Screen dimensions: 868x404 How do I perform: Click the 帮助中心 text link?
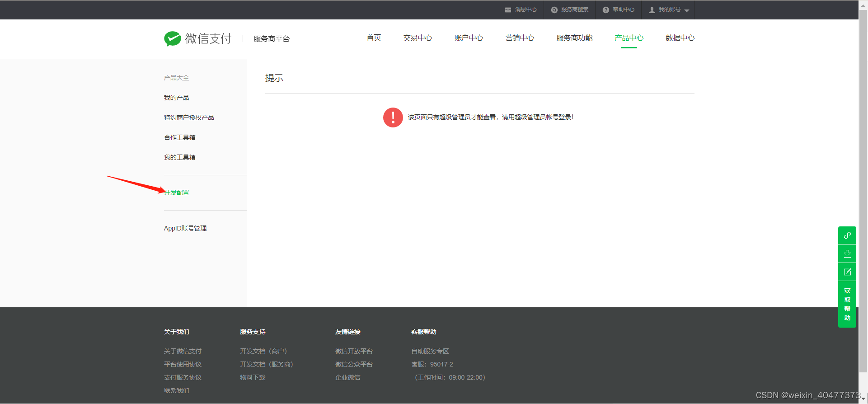[x=624, y=9]
